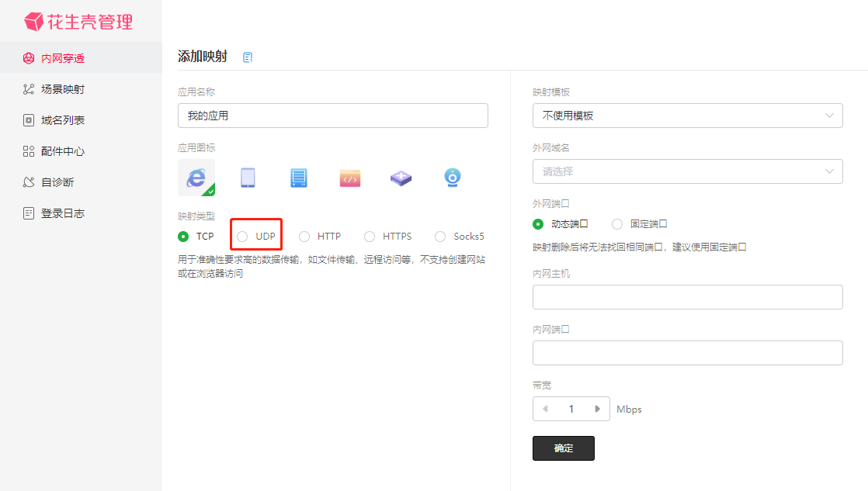Choose the Internet Explorer app icon
This screenshot has height=491, width=868.
(x=196, y=178)
